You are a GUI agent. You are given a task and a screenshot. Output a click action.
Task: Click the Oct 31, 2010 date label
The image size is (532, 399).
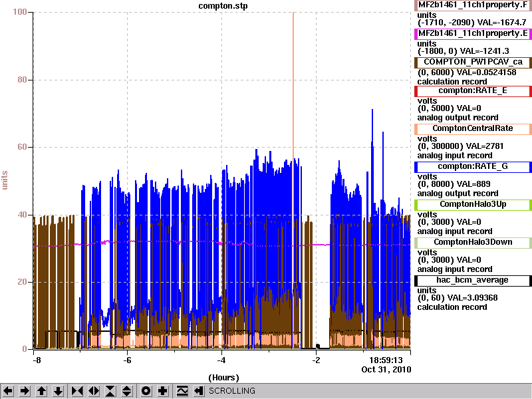tap(386, 370)
